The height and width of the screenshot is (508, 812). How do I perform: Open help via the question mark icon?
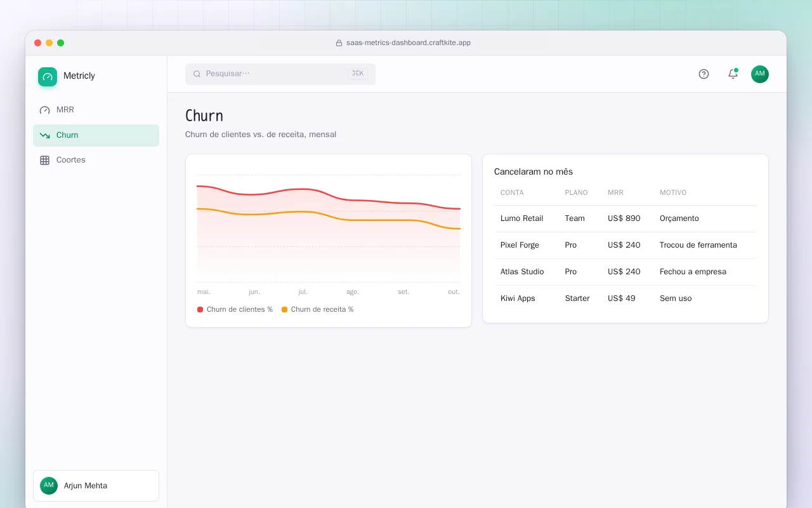(x=704, y=74)
